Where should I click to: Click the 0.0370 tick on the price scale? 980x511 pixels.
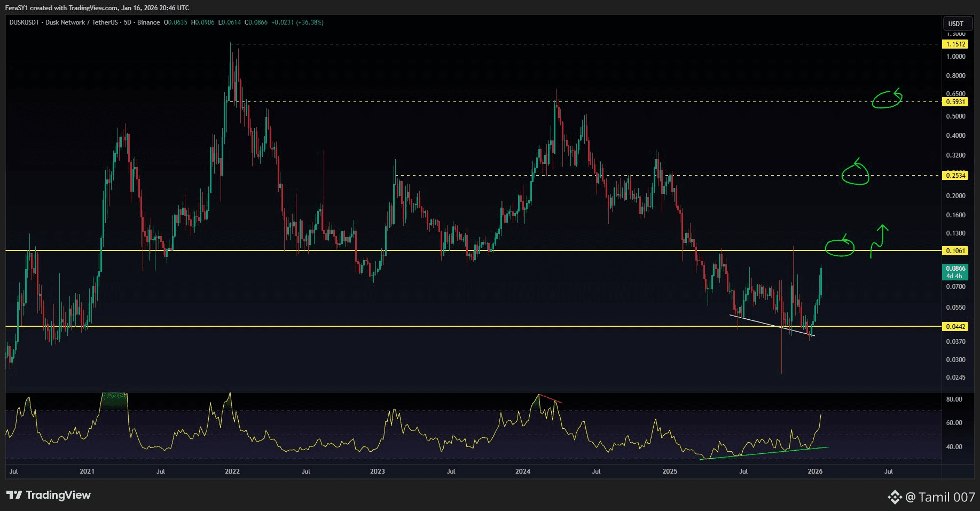click(955, 342)
